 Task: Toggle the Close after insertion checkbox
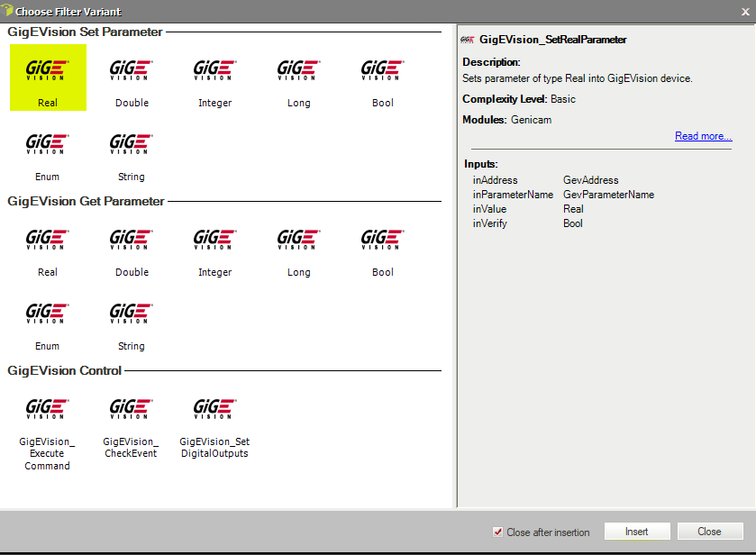[498, 532]
